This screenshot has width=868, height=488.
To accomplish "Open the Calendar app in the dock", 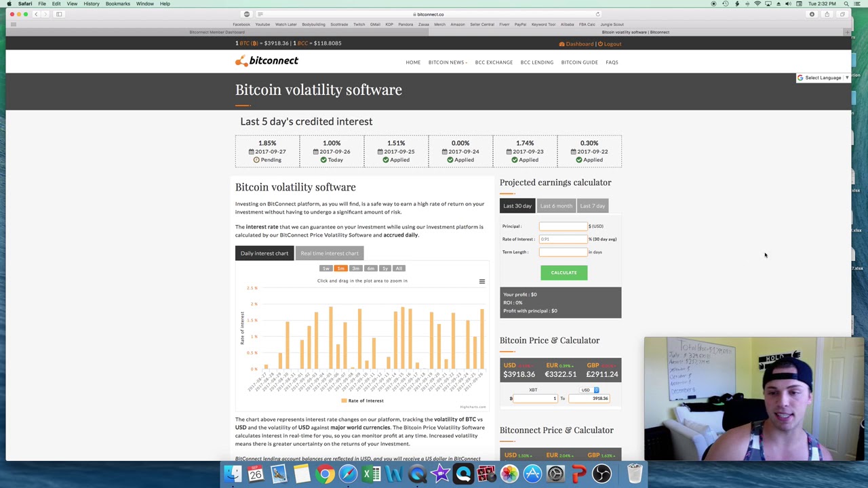I will pos(256,474).
